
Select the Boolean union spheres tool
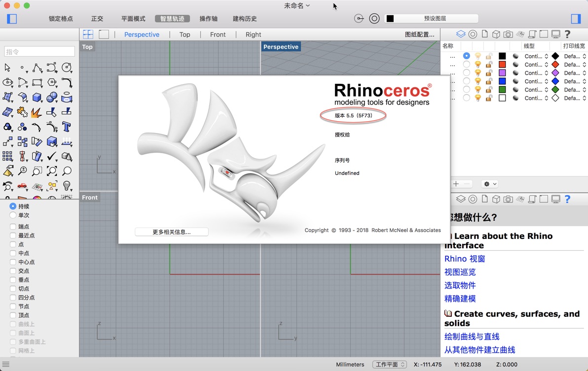point(52,98)
